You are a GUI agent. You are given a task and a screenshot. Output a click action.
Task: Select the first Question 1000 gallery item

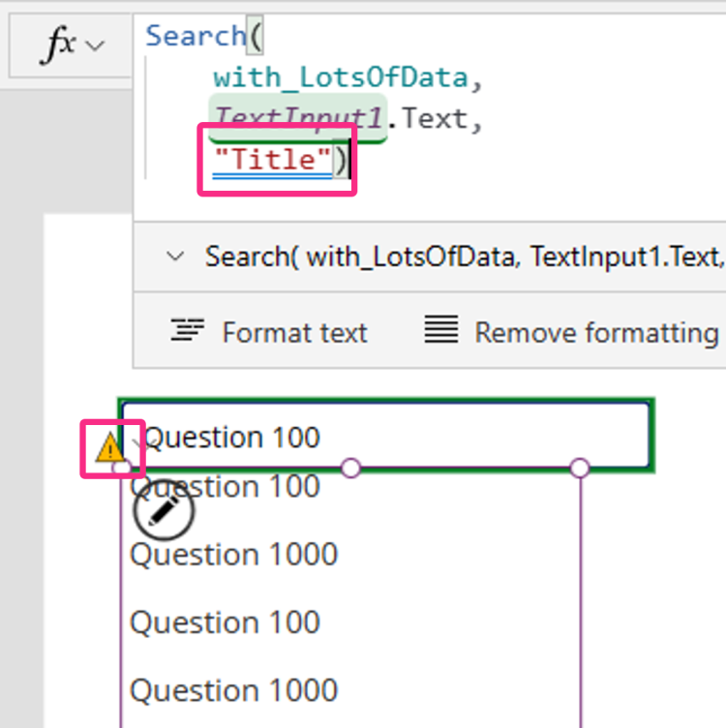click(x=234, y=555)
